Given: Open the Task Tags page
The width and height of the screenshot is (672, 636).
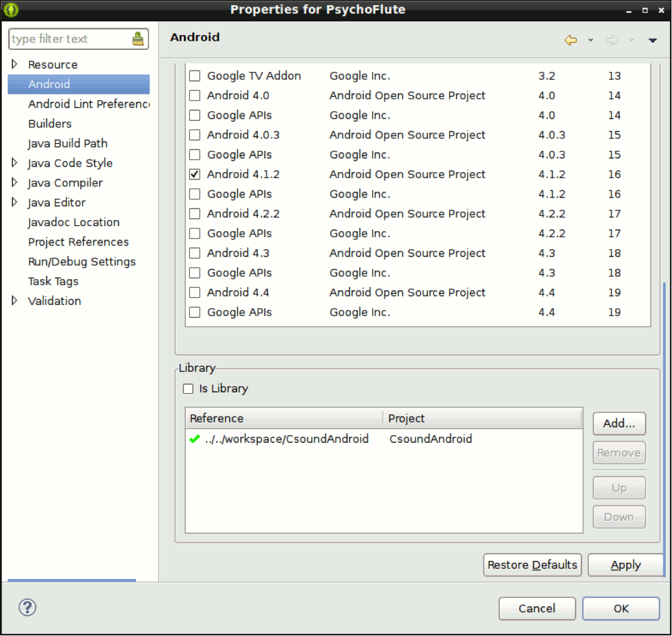Looking at the screenshot, I should pyautogui.click(x=53, y=281).
